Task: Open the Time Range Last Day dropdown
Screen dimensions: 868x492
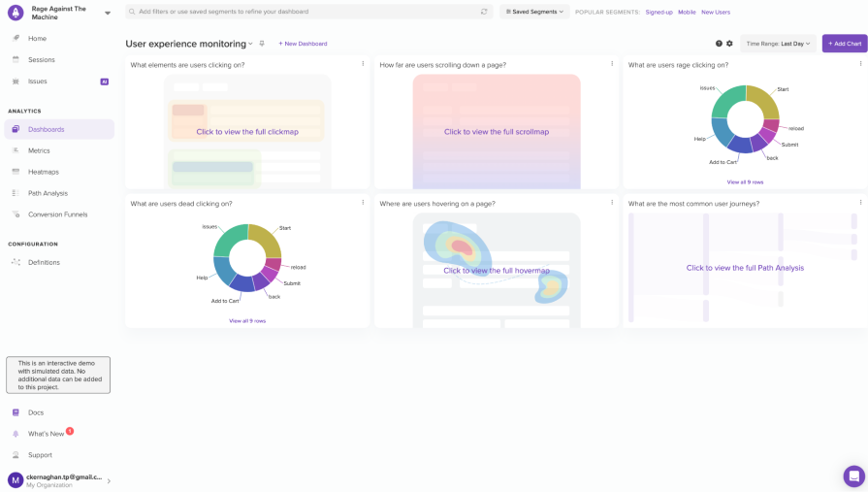Action: [778, 44]
